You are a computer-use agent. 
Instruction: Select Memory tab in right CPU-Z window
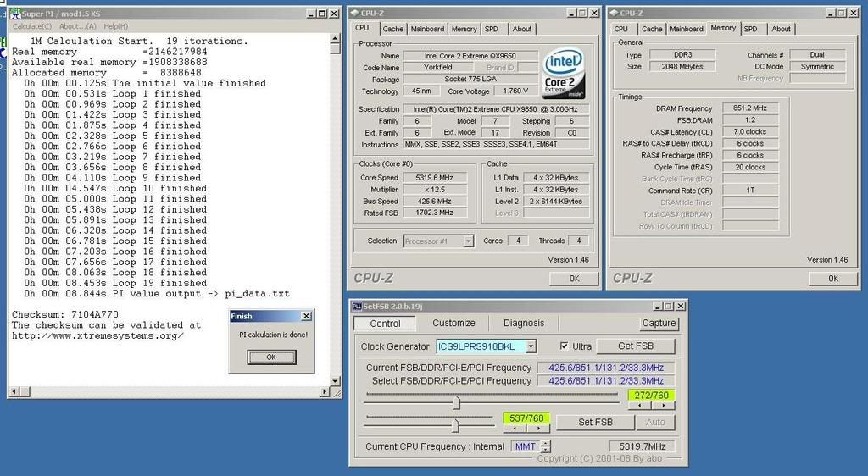click(x=724, y=28)
